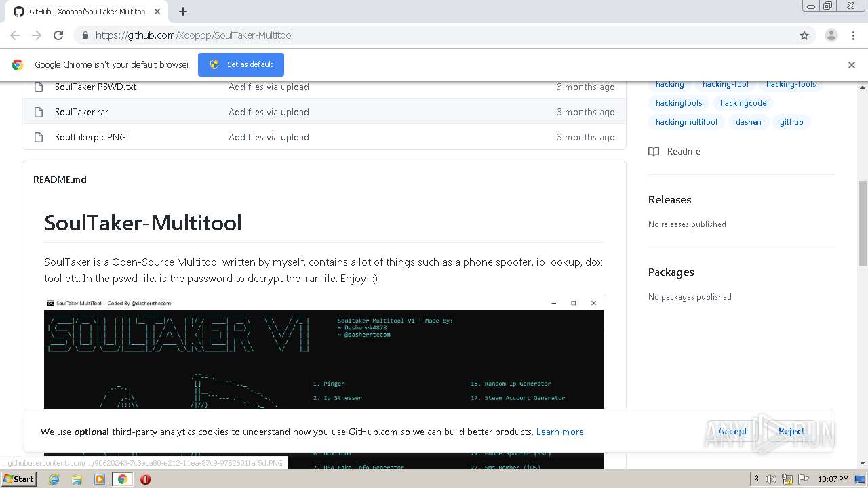Click the page vertical scrollbar thumb
868x488 pixels.
pos(863,224)
